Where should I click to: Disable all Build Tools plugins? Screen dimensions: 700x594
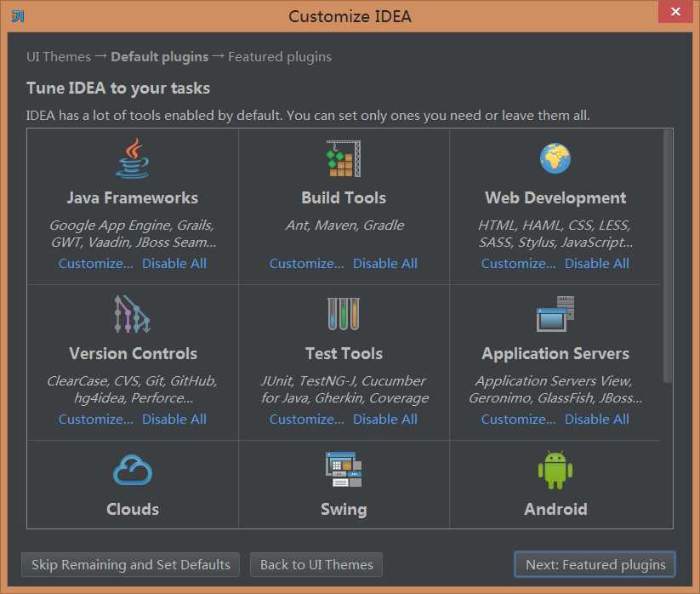coord(385,264)
